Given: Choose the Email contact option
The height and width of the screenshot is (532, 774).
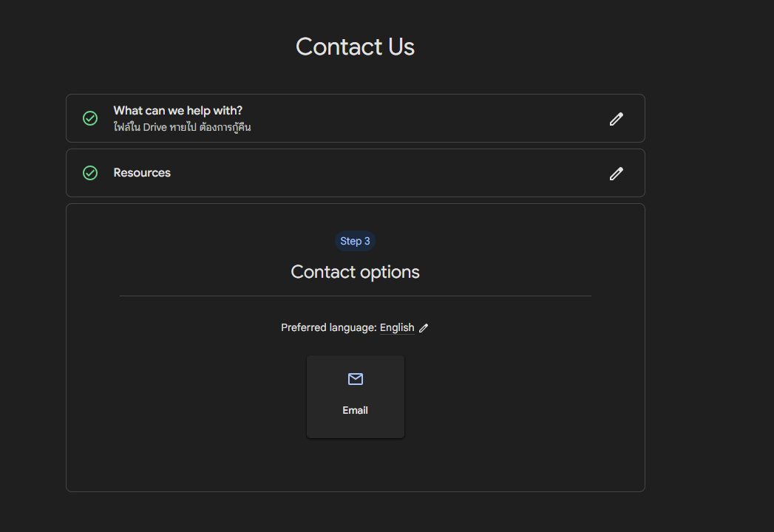Looking at the screenshot, I should (x=356, y=397).
